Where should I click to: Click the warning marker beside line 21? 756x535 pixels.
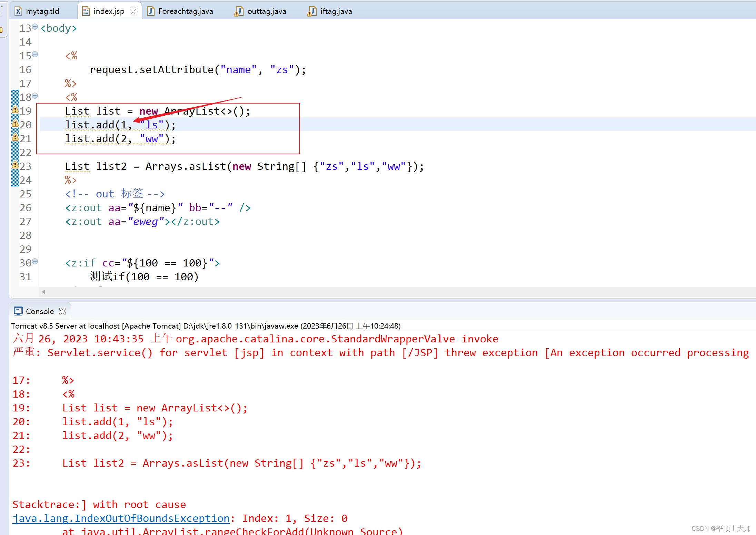[x=15, y=137]
